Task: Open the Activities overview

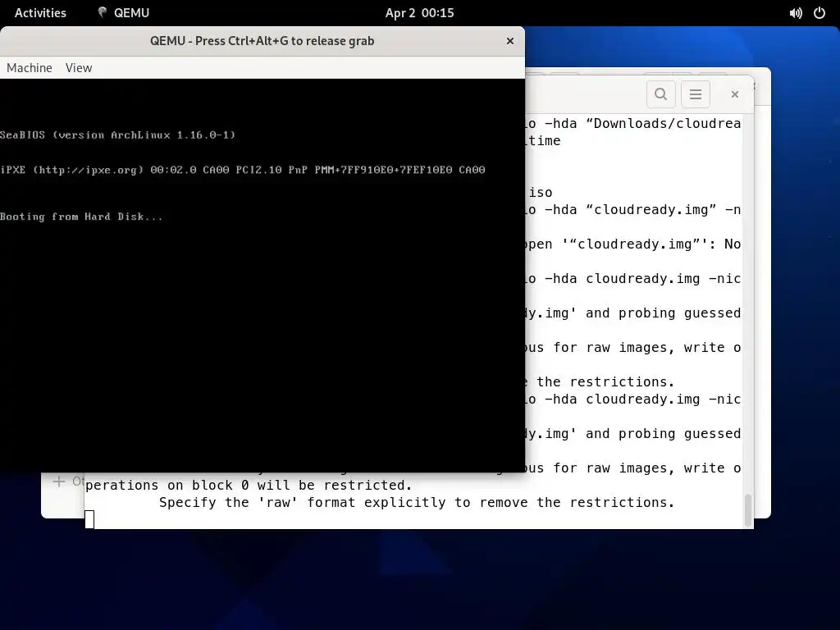Action: pyautogui.click(x=40, y=13)
